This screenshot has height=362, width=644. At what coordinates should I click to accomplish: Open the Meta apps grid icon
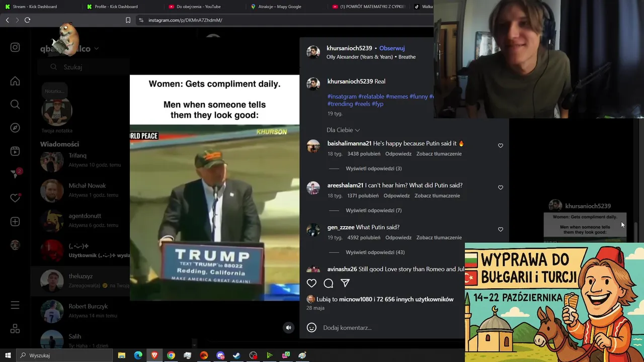pyautogui.click(x=15, y=329)
